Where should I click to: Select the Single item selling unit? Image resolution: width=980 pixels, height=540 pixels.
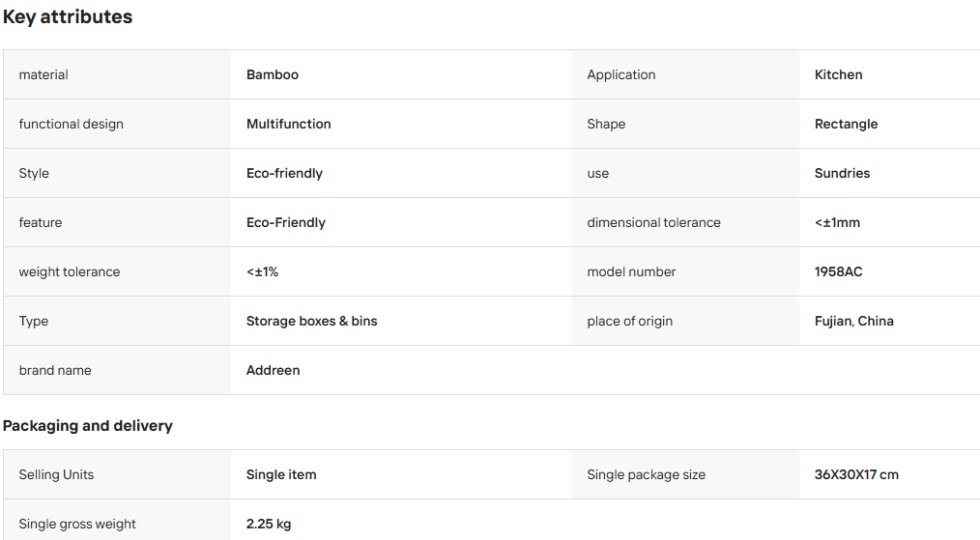pos(281,474)
